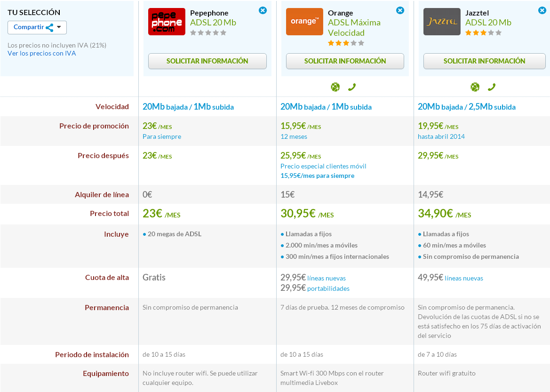The height and width of the screenshot is (392, 550).
Task: Remove Pepephone from the selection
Action: tap(263, 10)
